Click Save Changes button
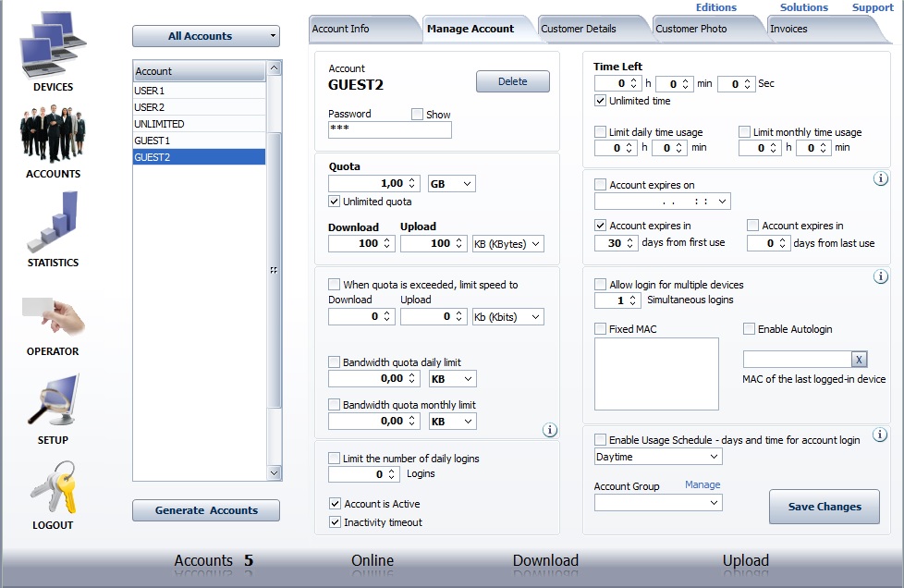The height and width of the screenshot is (588, 904). (x=825, y=507)
